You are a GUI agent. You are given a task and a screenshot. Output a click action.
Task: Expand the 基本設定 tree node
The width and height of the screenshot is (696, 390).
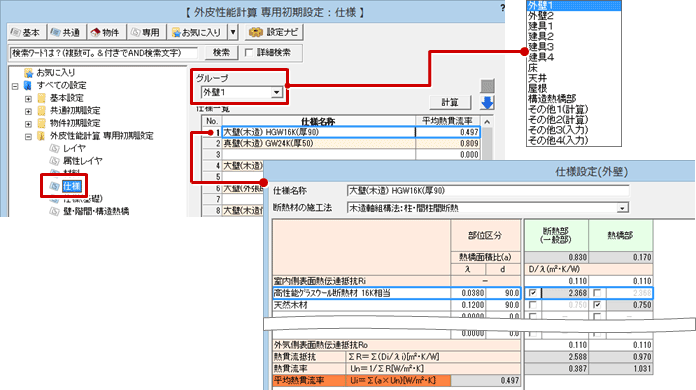click(28, 98)
